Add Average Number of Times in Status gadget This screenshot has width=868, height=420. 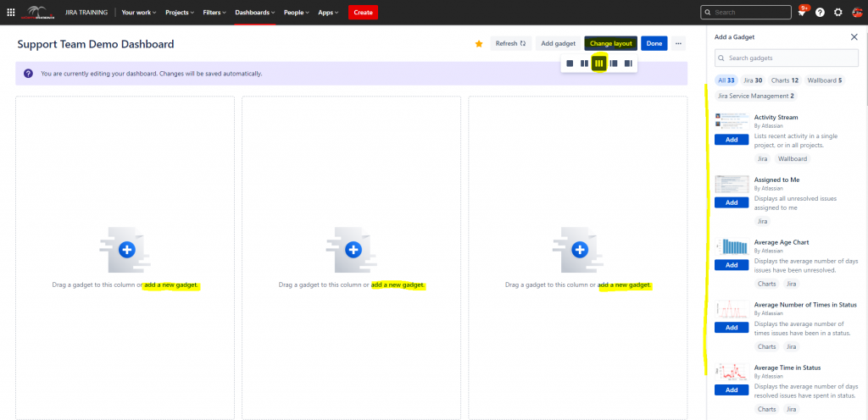click(x=732, y=327)
